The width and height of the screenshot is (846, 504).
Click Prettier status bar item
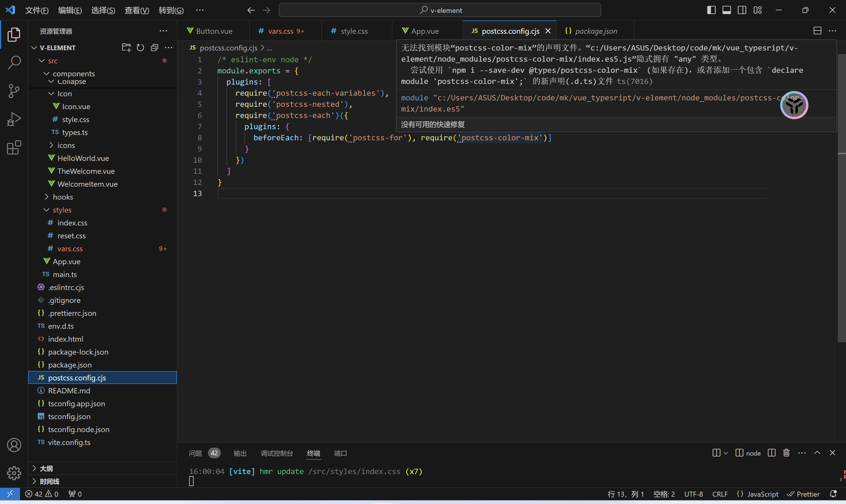pos(803,494)
